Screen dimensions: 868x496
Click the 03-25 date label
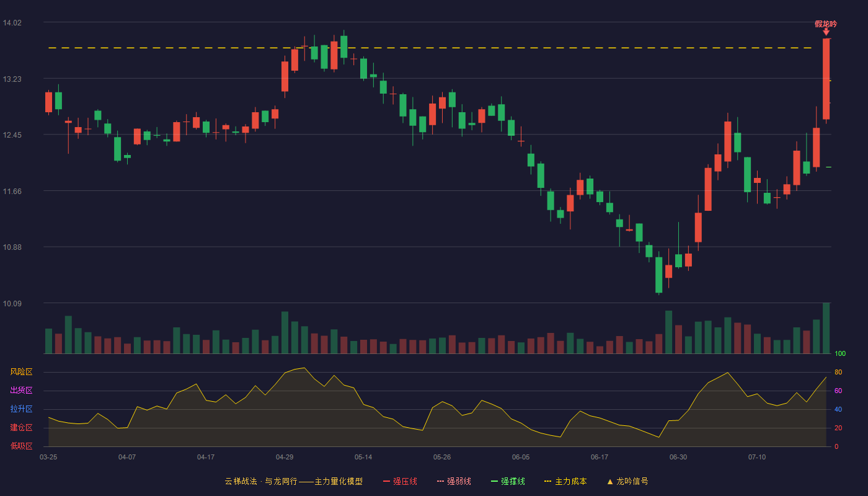48,457
